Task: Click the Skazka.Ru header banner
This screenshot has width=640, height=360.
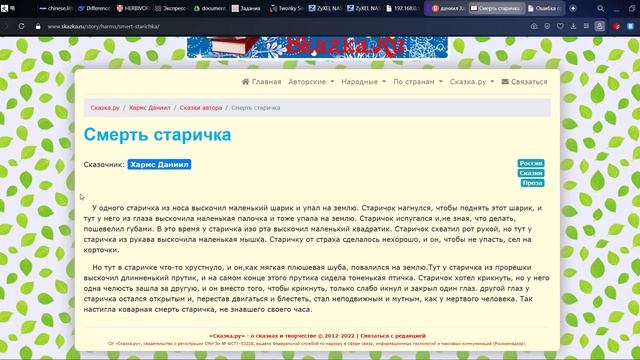Action: (317, 47)
